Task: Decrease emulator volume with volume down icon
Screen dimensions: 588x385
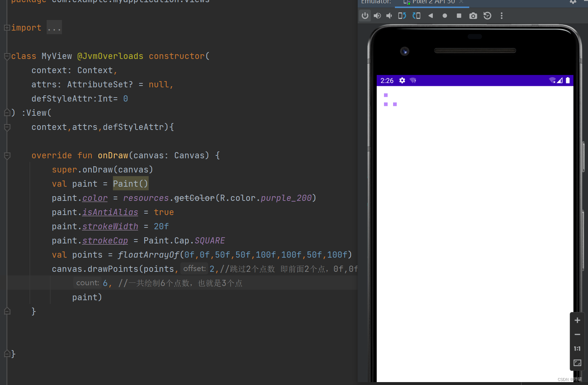Action: [x=389, y=16]
